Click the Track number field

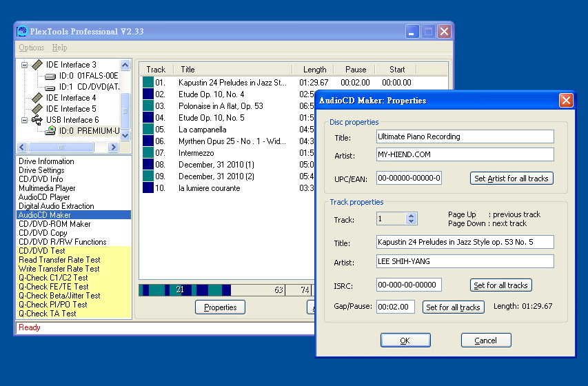(391, 219)
